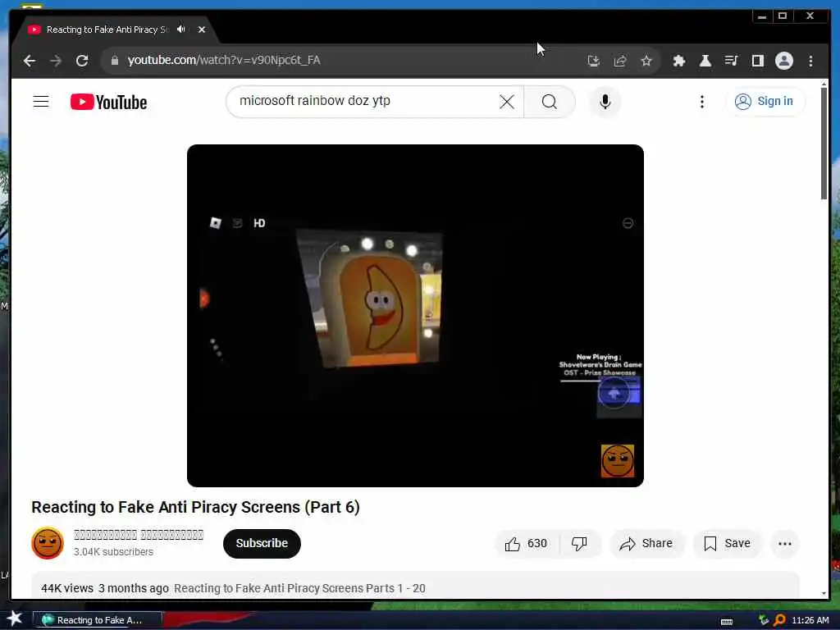Subscribe to the channel
The image size is (840, 630).
click(x=262, y=543)
